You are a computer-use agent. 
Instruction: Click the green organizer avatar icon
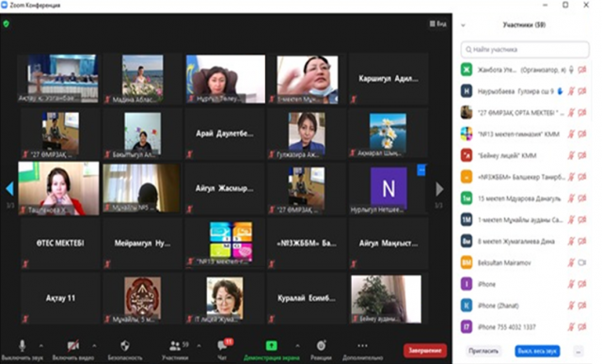click(467, 70)
